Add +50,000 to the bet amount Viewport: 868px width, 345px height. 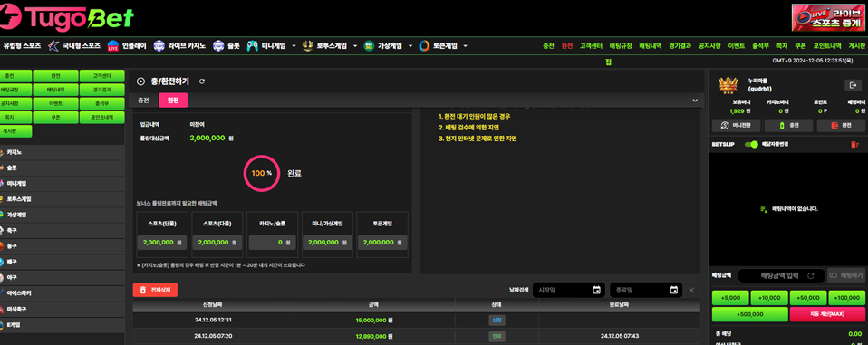808,298
